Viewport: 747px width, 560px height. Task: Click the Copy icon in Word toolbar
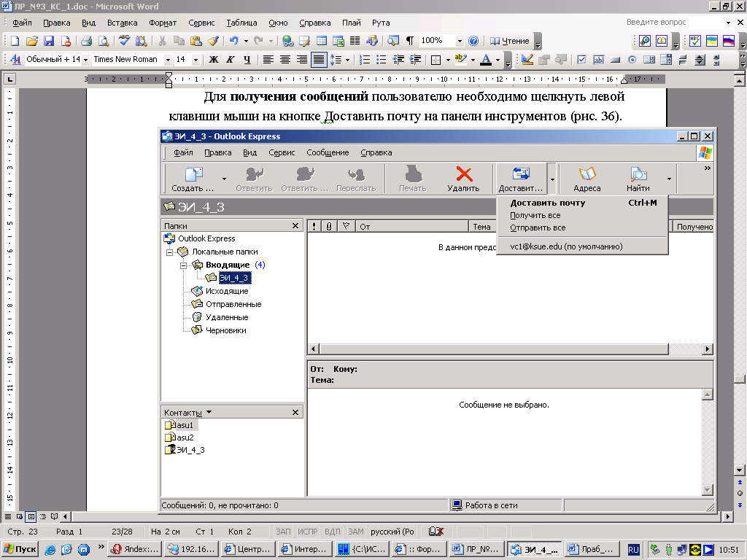click(179, 41)
